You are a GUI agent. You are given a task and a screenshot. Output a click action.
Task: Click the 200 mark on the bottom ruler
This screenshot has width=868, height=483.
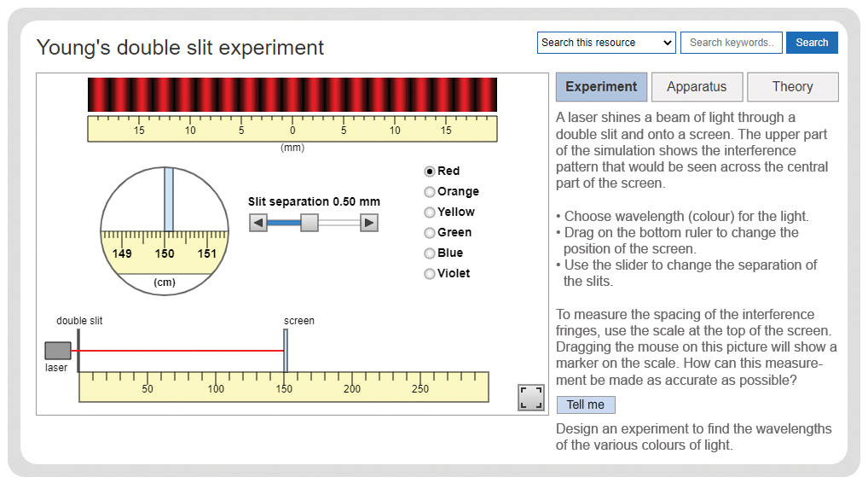click(x=352, y=389)
